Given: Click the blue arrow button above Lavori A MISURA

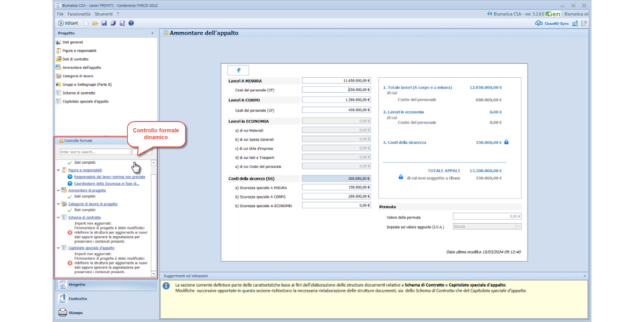Looking at the screenshot, I should coord(238,70).
